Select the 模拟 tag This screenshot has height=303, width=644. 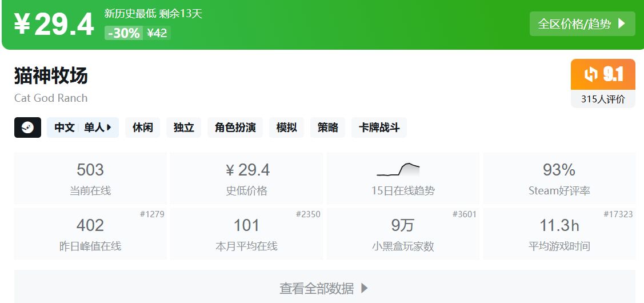point(286,127)
